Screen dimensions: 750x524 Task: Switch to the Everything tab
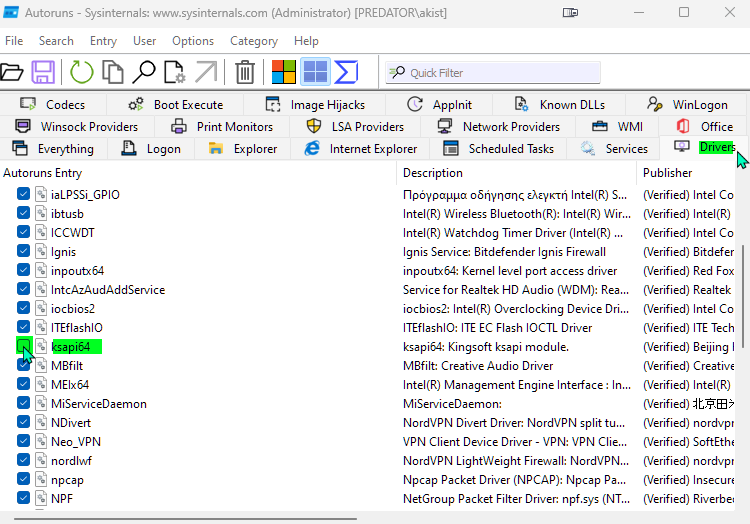53,149
